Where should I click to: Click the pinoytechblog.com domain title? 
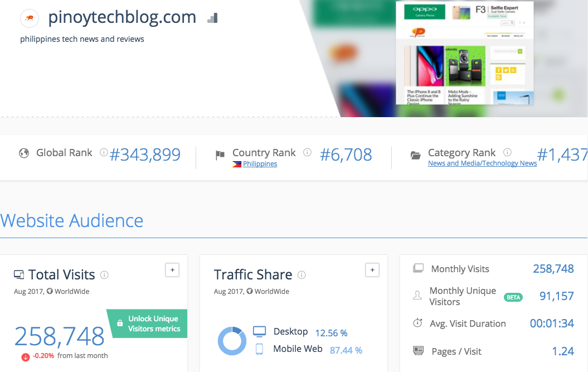(x=122, y=17)
